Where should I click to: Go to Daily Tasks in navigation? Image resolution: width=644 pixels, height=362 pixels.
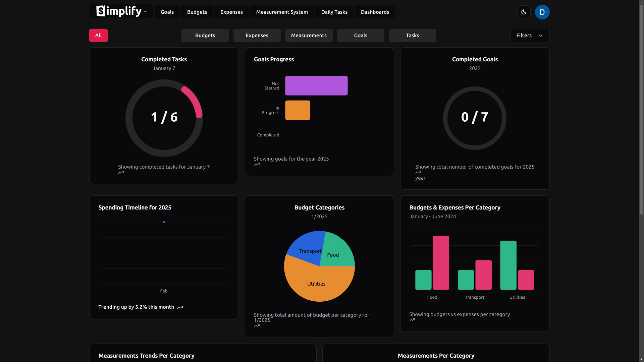[x=334, y=12]
